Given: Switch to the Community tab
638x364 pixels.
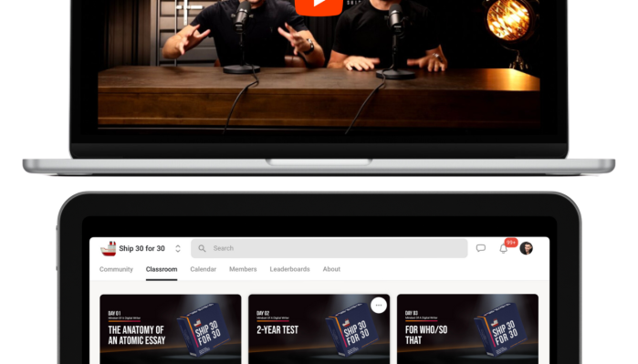Looking at the screenshot, I should pos(116,269).
